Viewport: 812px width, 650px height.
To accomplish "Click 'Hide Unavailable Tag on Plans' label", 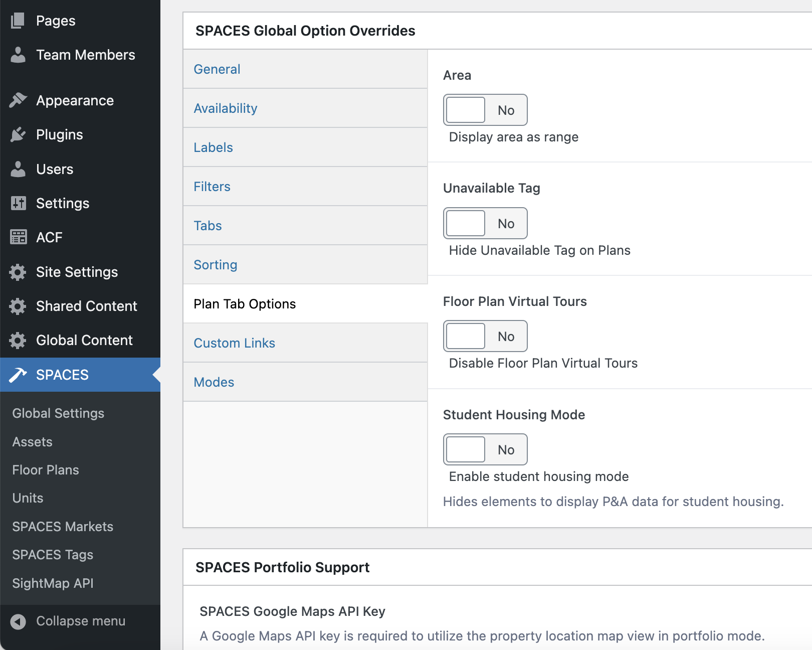I will [x=540, y=250].
